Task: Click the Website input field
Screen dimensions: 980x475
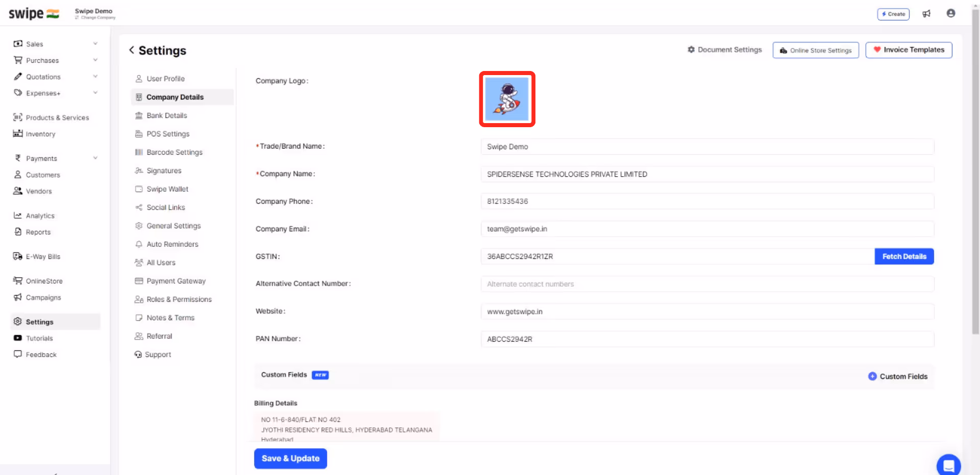Action: pyautogui.click(x=707, y=312)
